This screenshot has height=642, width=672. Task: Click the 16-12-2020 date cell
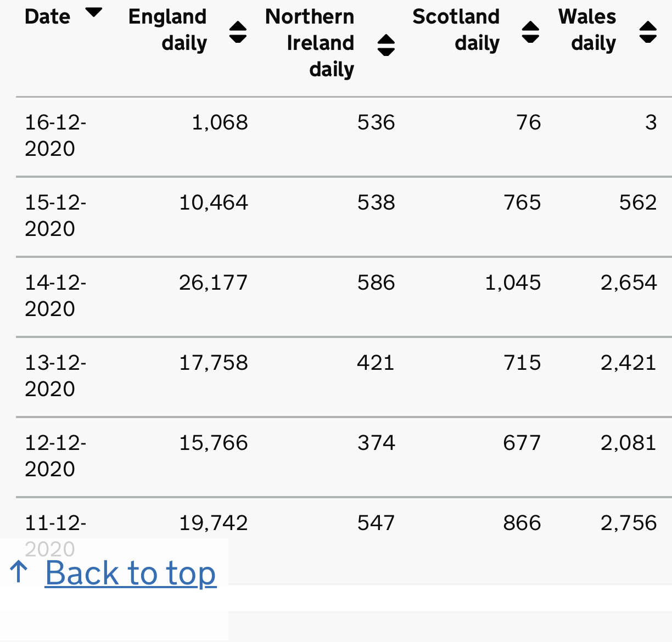[55, 136]
